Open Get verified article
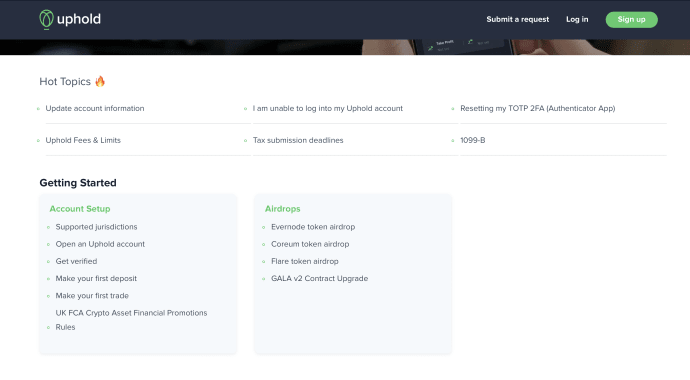The height and width of the screenshot is (380, 690). coord(76,261)
